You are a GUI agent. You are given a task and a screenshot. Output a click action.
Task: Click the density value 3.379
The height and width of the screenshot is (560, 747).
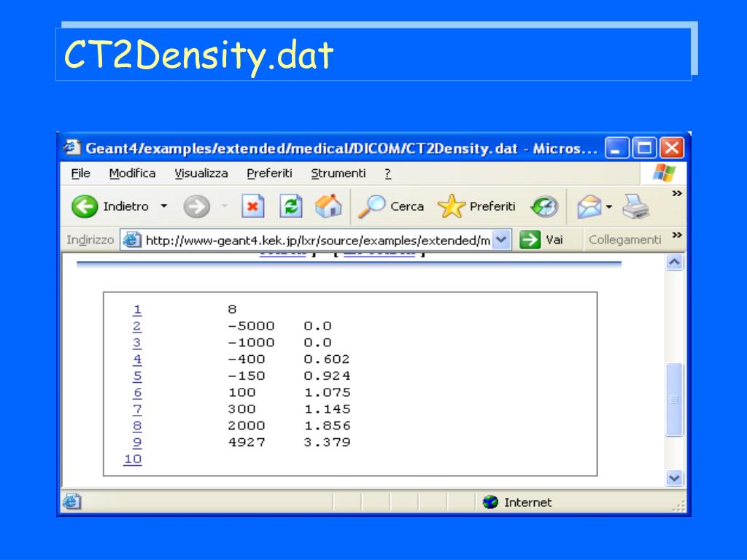(x=327, y=443)
